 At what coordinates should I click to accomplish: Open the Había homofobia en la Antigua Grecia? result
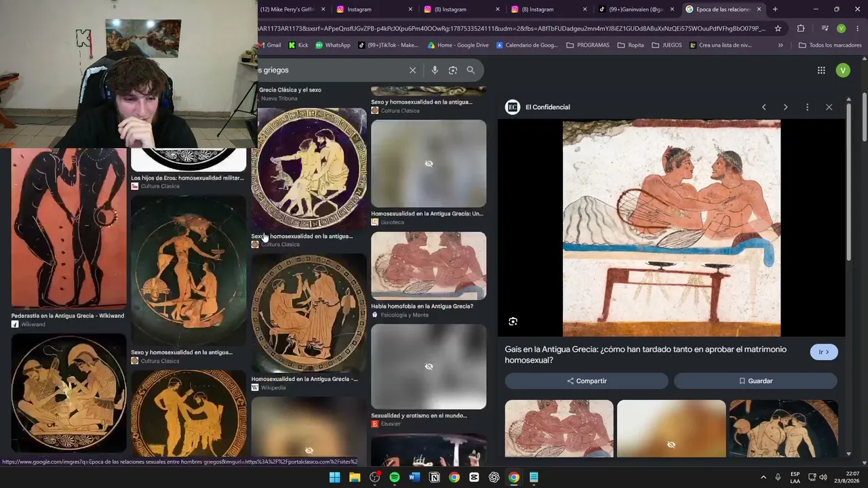click(x=422, y=306)
